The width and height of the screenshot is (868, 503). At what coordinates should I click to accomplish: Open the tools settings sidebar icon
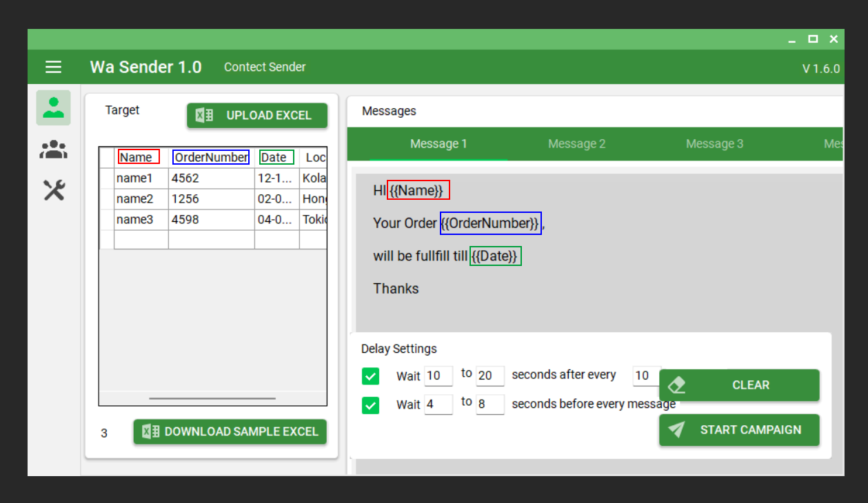coord(54,190)
